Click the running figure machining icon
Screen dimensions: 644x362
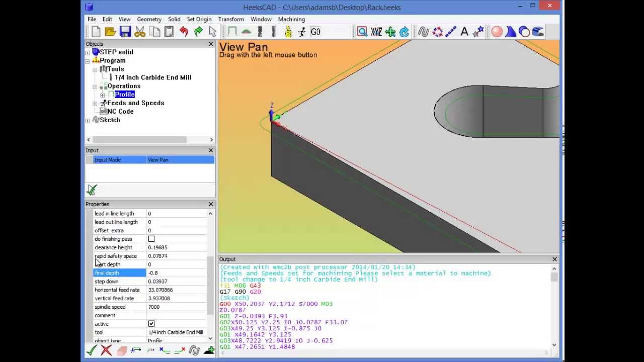coord(302,32)
